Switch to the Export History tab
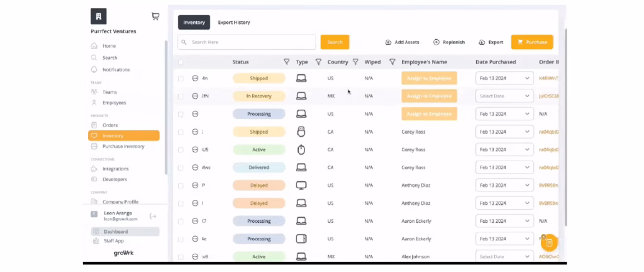 coord(234,23)
